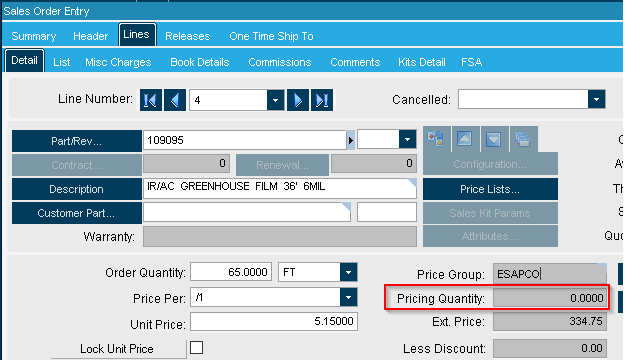Click the Price Group field ESAPCO

click(x=550, y=274)
